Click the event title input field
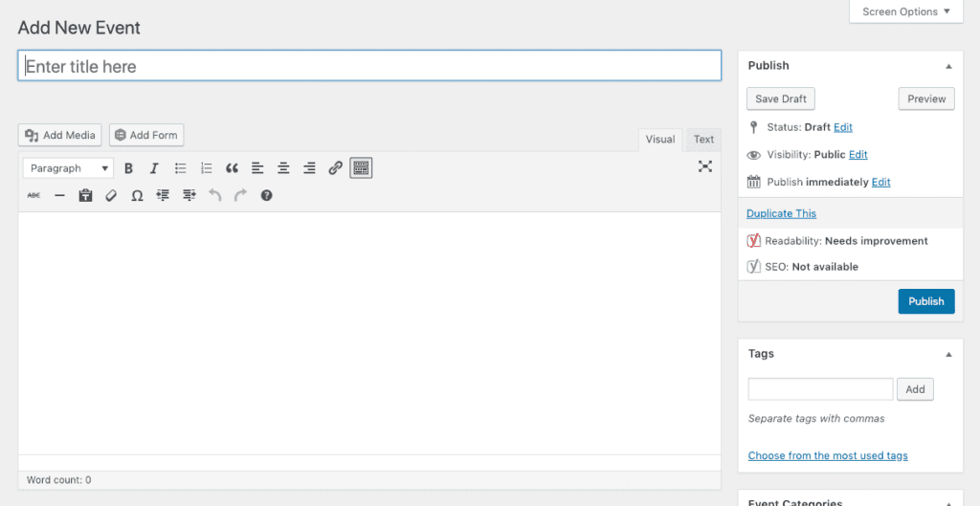 (369, 66)
